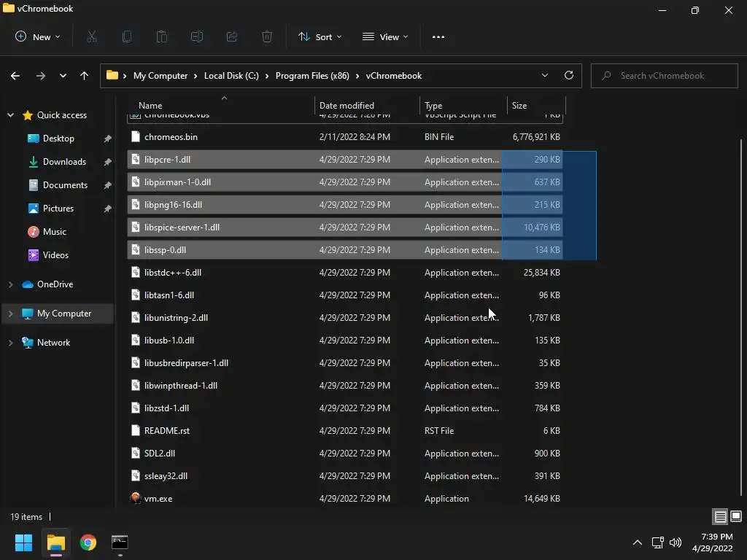Select the libspice-server-1.dll file
Screen dimensions: 747x560
[345, 227]
